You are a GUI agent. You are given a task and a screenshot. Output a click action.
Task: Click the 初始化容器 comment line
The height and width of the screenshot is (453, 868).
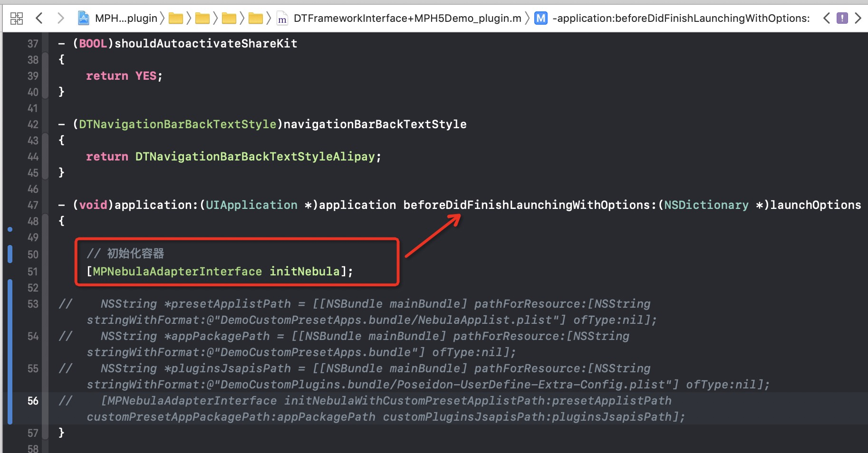point(125,254)
